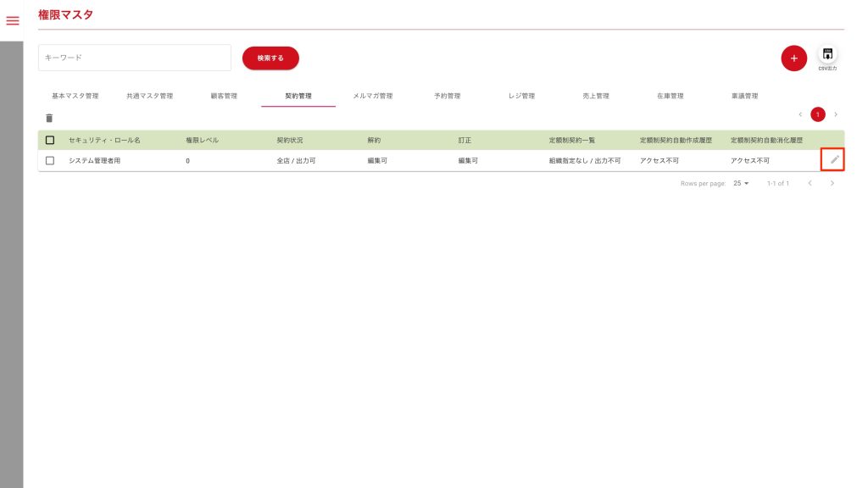Viewport: 868px width, 488px height.
Task: Open the Rows per page dropdown
Action: (741, 183)
